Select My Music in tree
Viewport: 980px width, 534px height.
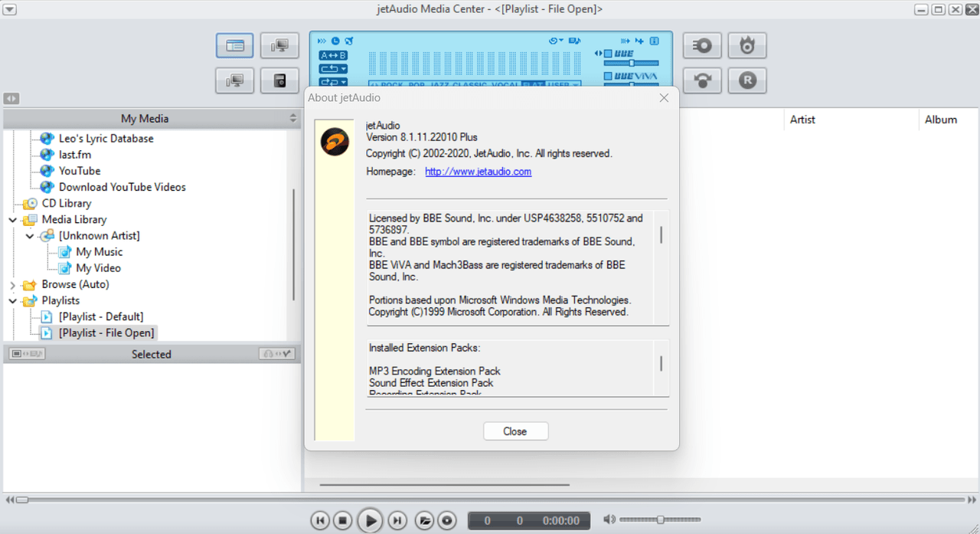coord(99,252)
